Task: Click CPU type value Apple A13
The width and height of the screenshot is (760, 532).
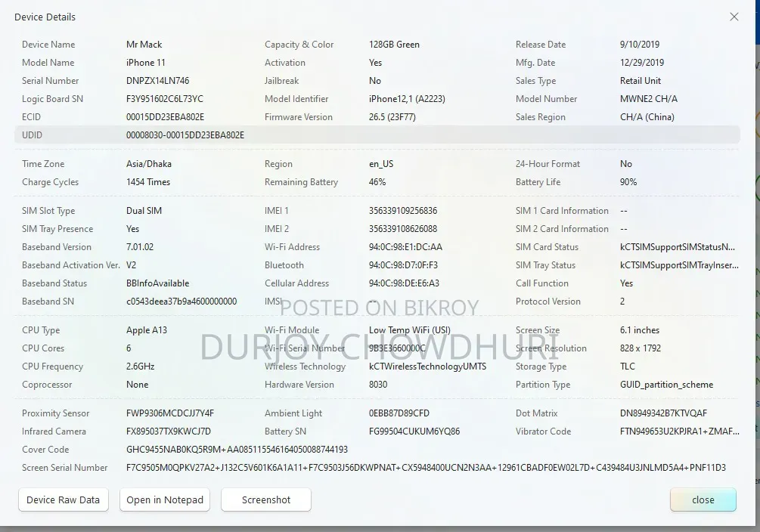Action: pos(147,330)
